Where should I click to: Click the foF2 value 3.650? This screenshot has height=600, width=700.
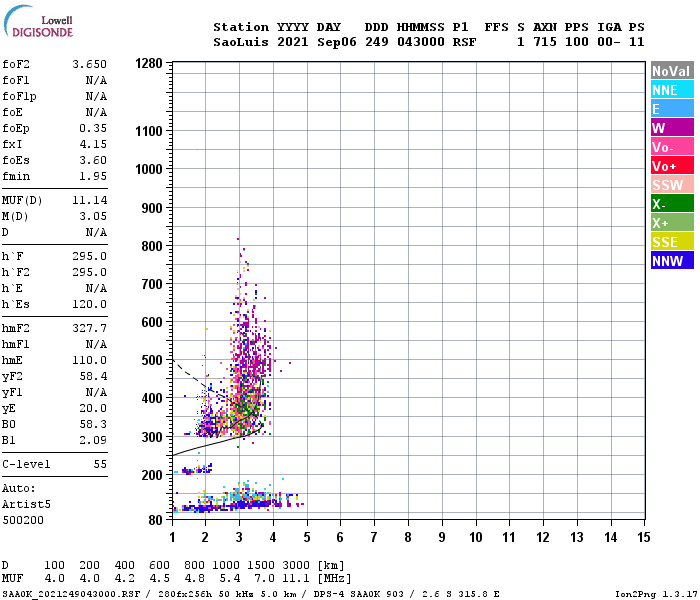(90, 64)
